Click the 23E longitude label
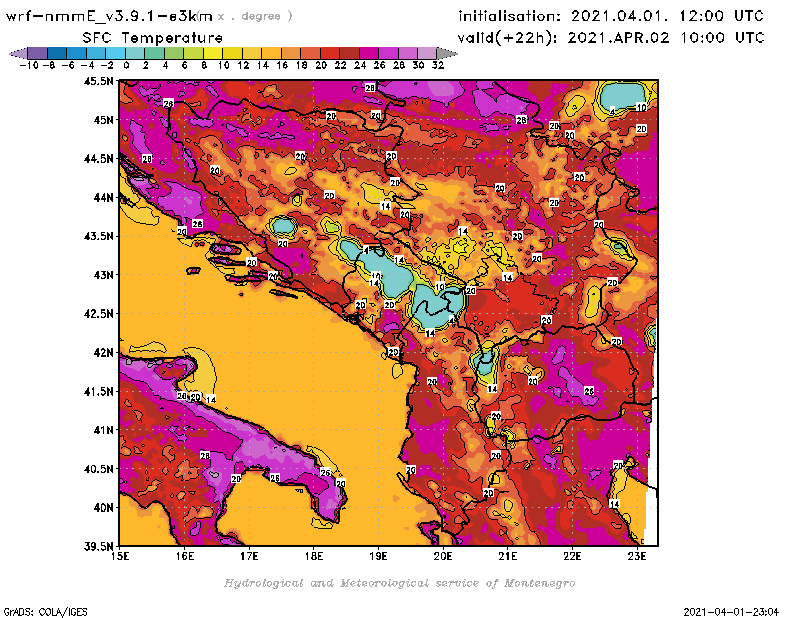This screenshot has width=800, height=618. [x=637, y=556]
